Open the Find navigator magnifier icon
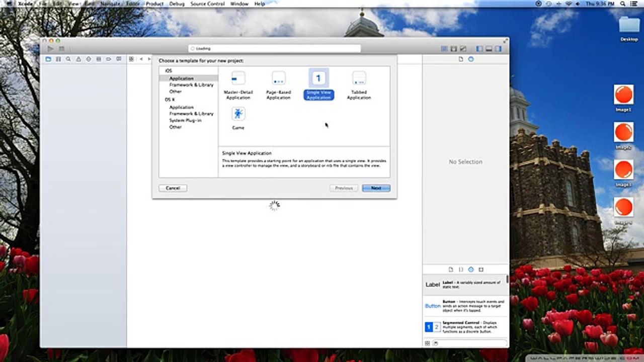This screenshot has width=644, height=362. 68,59
